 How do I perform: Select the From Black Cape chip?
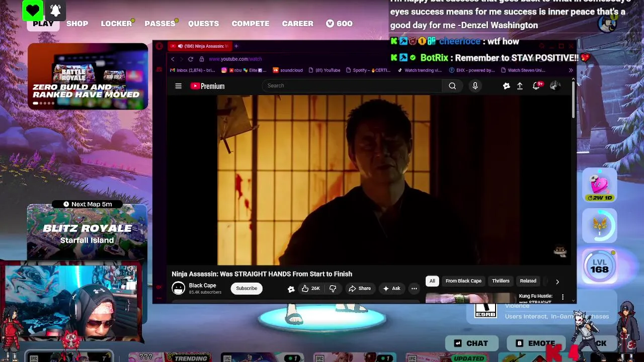click(463, 281)
